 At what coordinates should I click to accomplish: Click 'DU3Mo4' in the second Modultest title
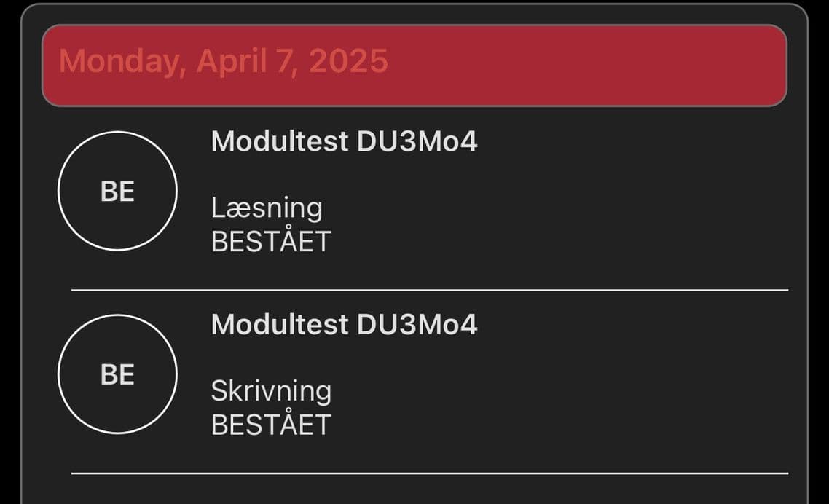417,324
